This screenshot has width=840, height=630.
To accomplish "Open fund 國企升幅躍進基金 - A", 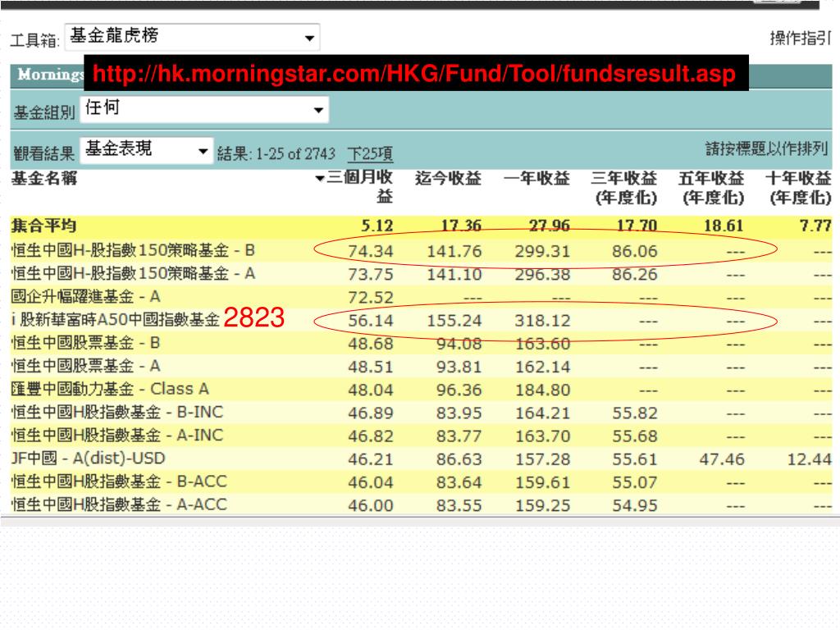I will pyautogui.click(x=85, y=296).
